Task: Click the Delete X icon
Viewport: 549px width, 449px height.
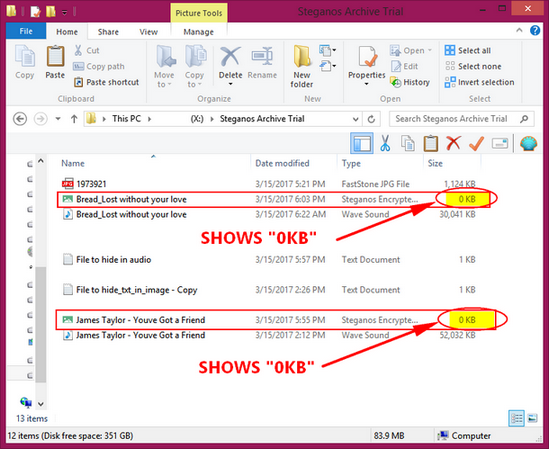Action: click(x=230, y=56)
